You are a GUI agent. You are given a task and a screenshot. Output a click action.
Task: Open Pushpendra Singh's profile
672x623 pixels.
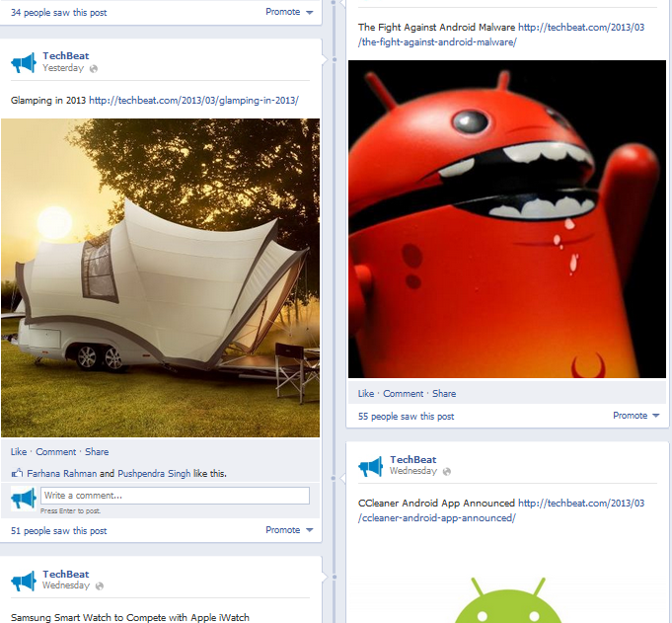[x=154, y=473]
